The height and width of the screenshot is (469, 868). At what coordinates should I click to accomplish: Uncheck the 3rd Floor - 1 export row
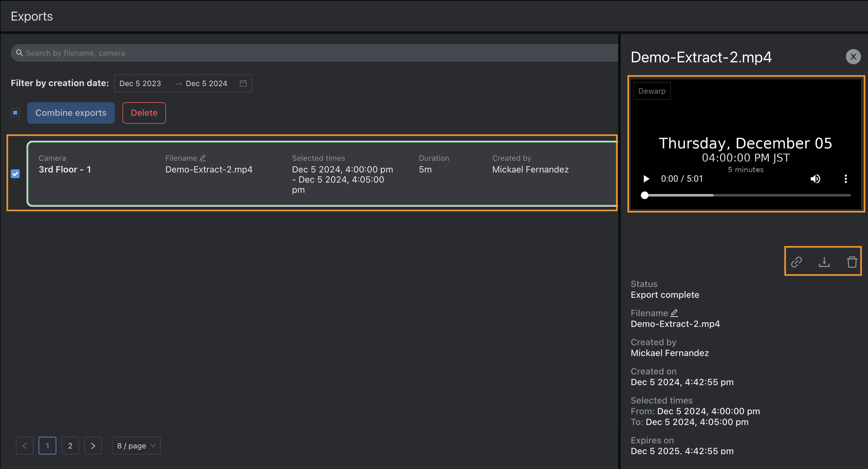click(15, 174)
